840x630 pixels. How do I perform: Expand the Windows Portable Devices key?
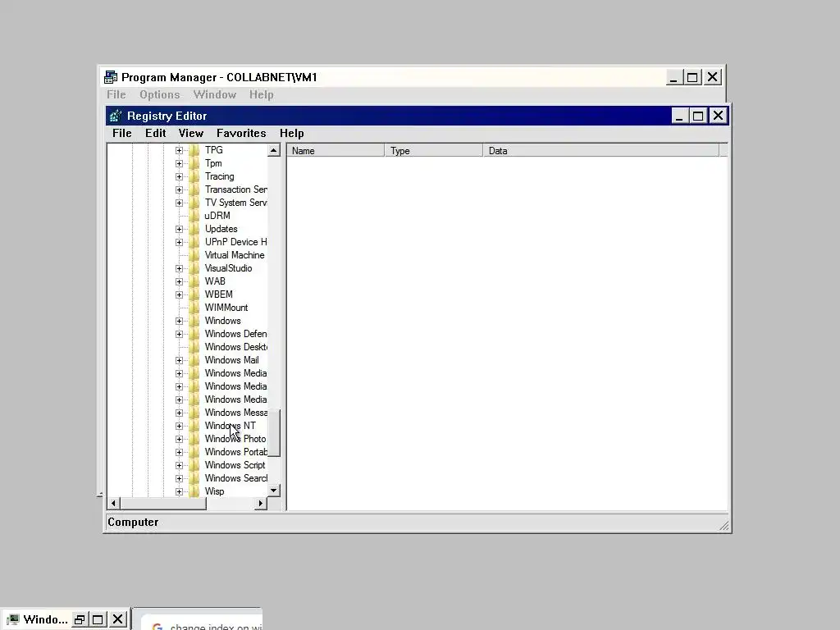coord(179,452)
